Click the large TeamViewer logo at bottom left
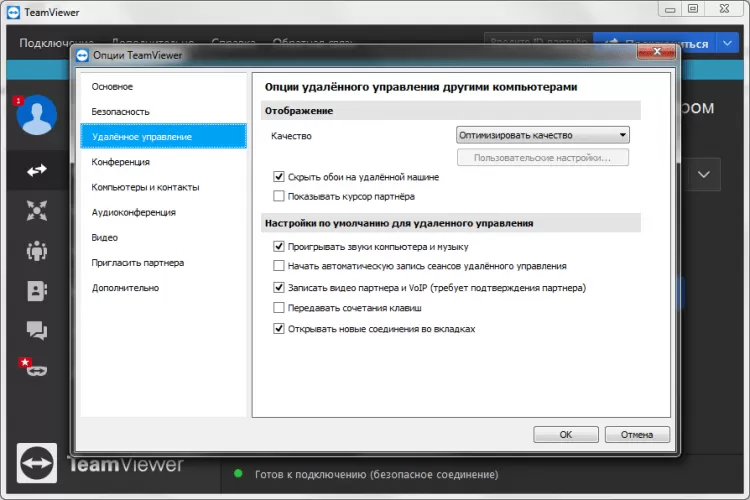Viewport: 750px width, 500px height. tap(37, 463)
